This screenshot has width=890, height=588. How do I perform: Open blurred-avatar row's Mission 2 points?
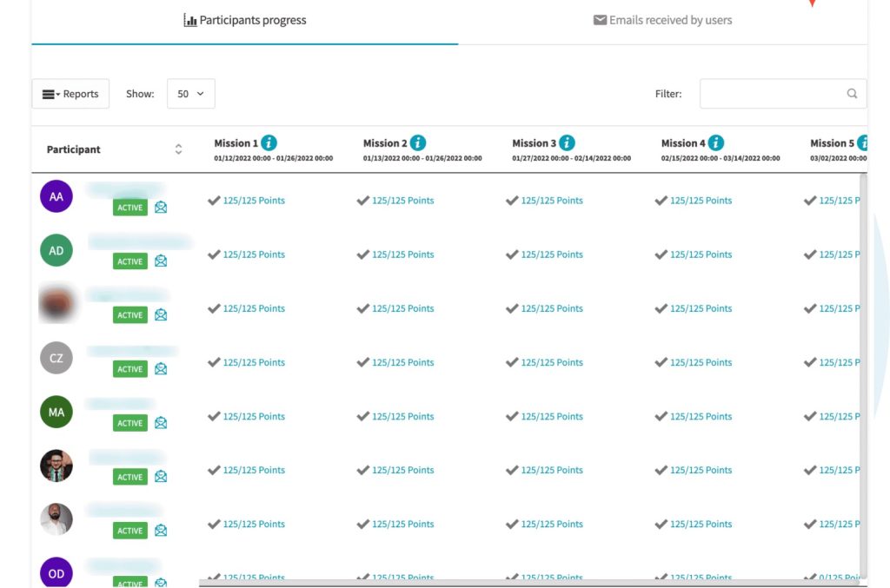[x=403, y=307]
